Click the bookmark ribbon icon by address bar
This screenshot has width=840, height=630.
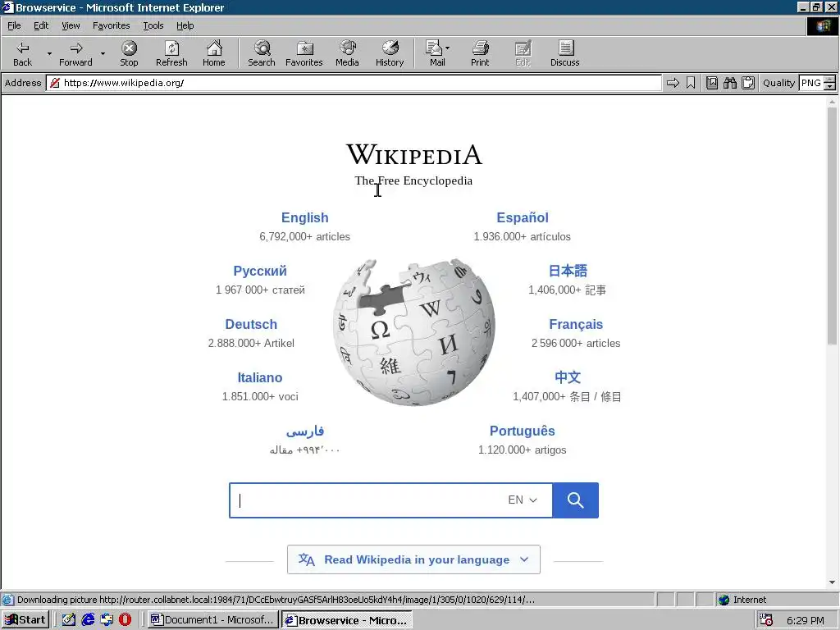tap(691, 83)
